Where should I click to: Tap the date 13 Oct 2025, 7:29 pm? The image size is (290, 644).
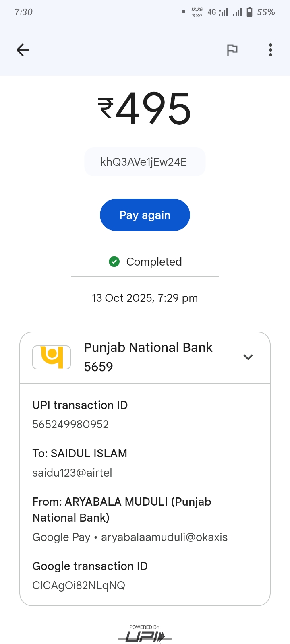[x=145, y=298]
